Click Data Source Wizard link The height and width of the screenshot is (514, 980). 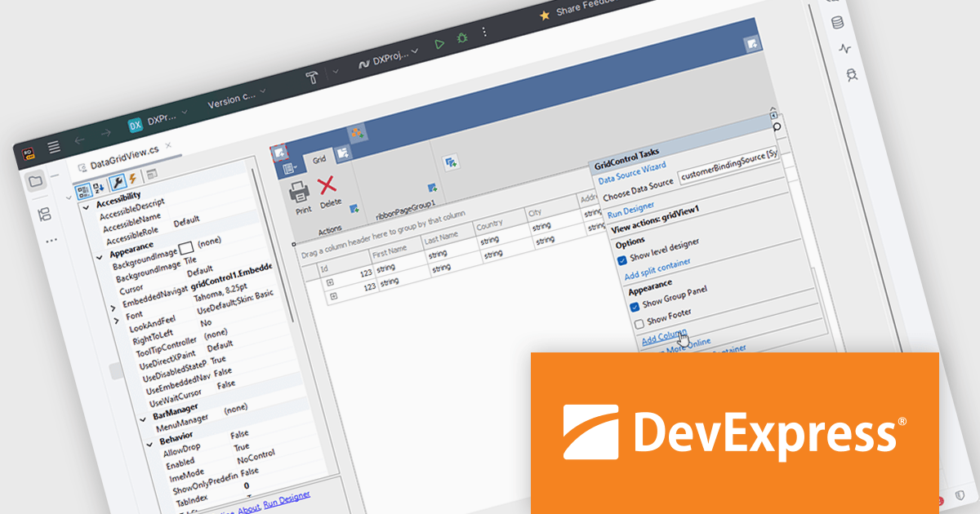[631, 172]
